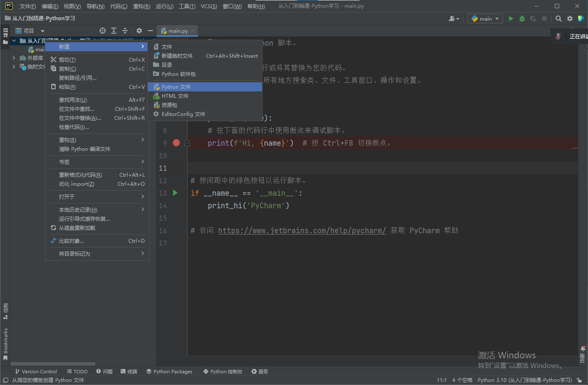Expand the 重构(R) submenu in context menu
Viewport: 588px width, 385px height.
[x=97, y=140]
